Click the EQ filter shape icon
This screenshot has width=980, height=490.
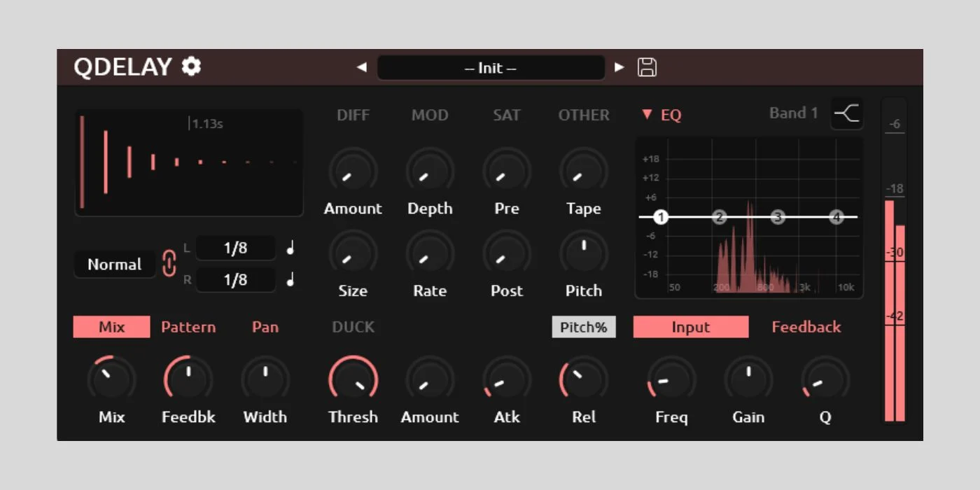[x=847, y=114]
